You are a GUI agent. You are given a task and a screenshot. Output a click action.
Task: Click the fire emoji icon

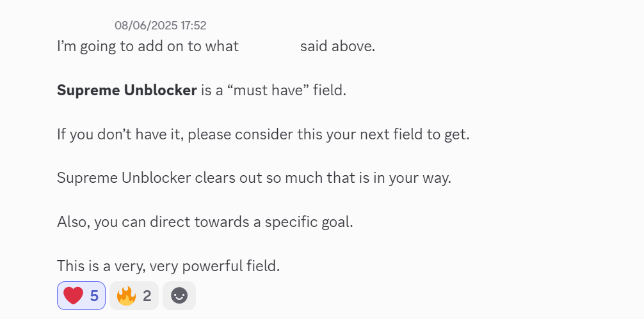(126, 295)
